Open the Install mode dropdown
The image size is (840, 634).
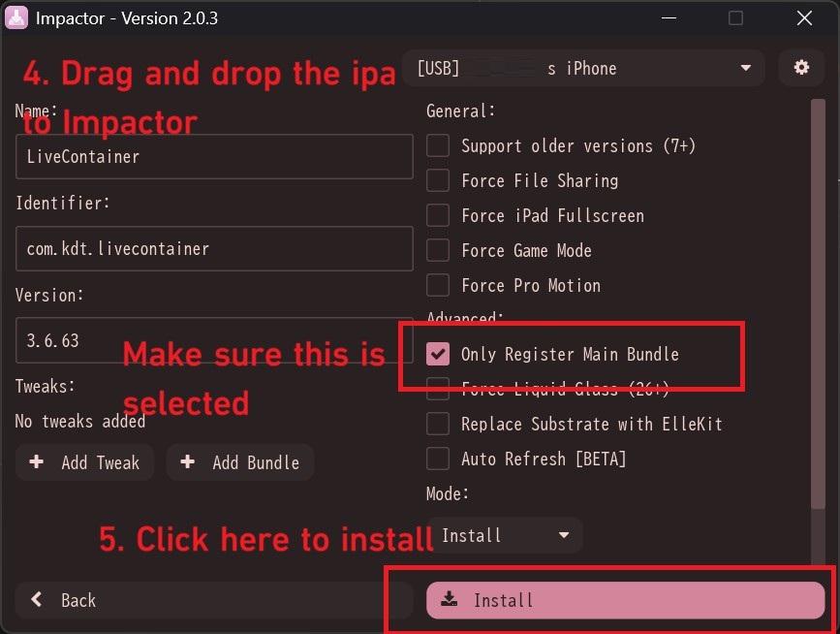505,535
